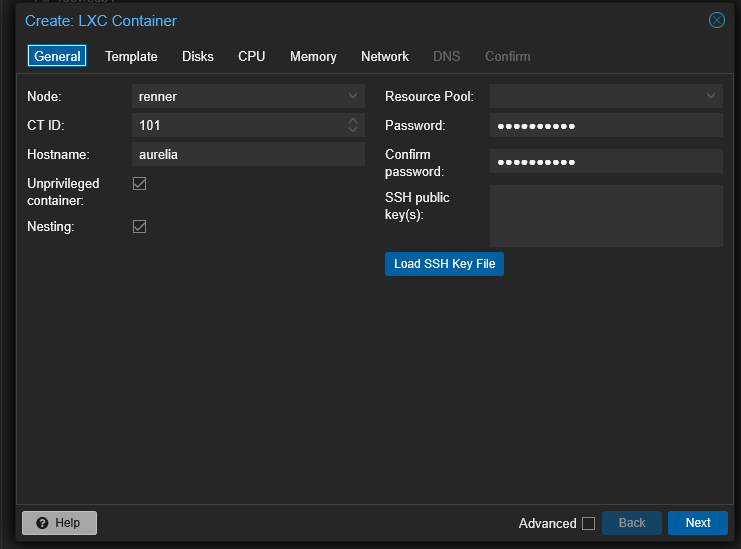Click the Hostname field containing aurelia
The width and height of the screenshot is (741, 549).
248,154
